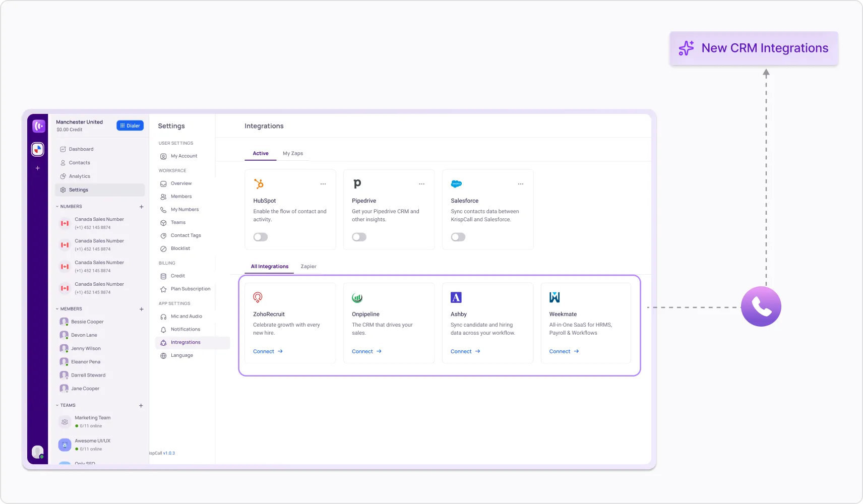Click the Mic and Audio headphone icon
Viewport: 863px width, 504px height.
[x=163, y=317]
